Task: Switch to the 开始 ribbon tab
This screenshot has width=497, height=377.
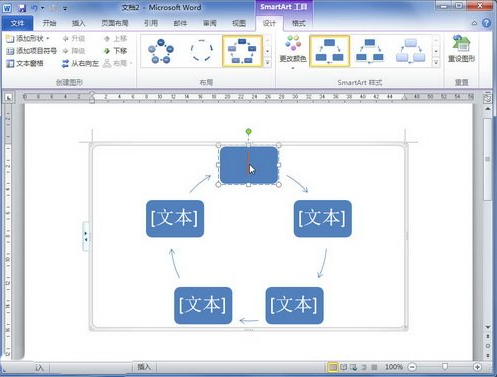Action: [x=49, y=23]
